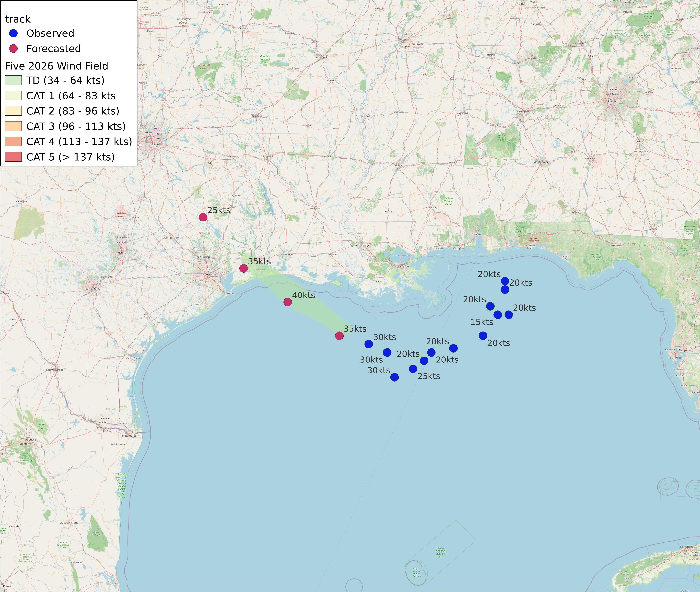Click the CAT 4 legend color swatch
This screenshot has width=700, height=592.
click(x=13, y=142)
